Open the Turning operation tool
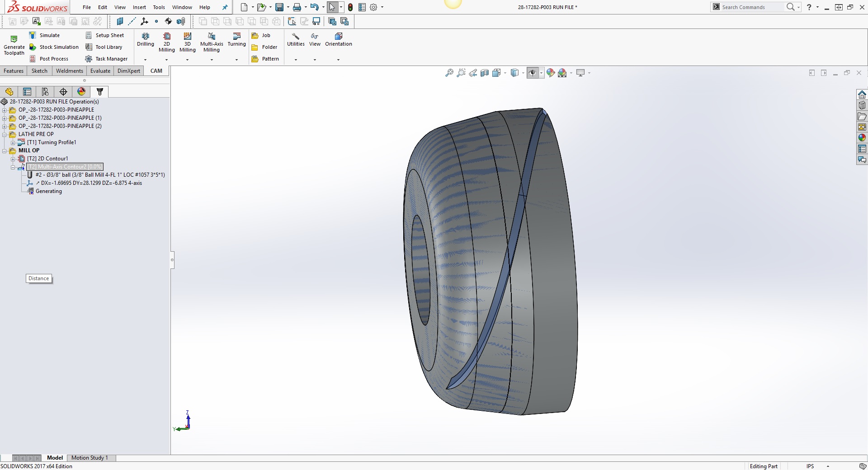The width and height of the screenshot is (868, 470). pos(236,41)
